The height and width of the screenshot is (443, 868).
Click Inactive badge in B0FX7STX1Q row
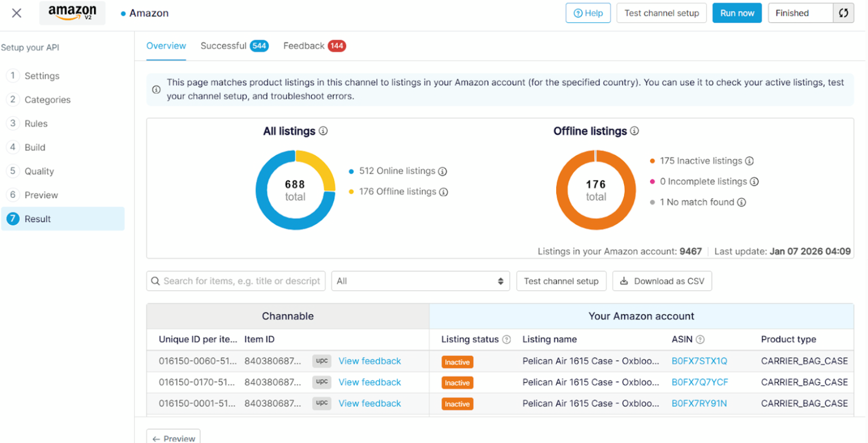pos(457,362)
